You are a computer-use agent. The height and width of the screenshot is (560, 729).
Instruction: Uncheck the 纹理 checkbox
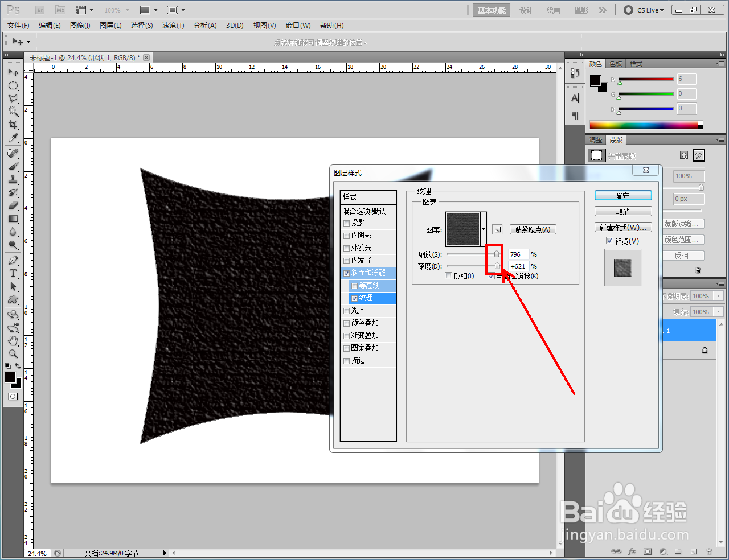tap(354, 298)
